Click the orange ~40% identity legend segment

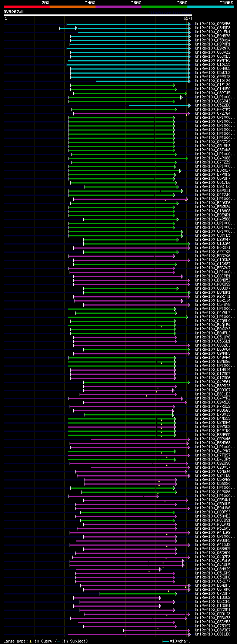point(72,6)
